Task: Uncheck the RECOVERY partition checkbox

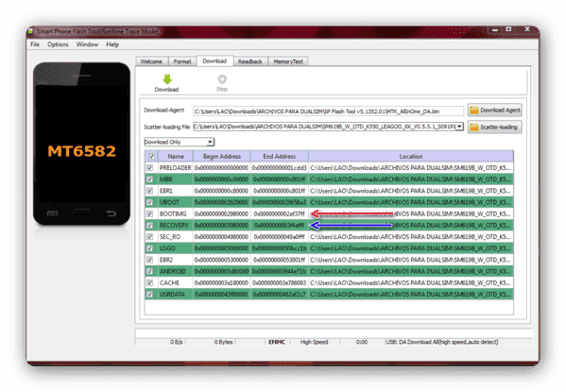Action: tap(150, 225)
